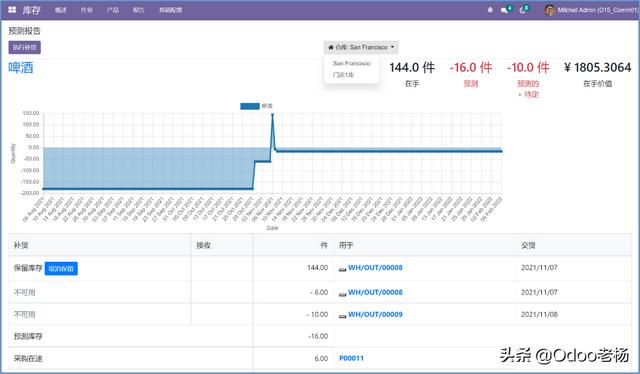This screenshot has width=640, height=374.
Task: Choose 门店1库 from the warehouse list
Action: (x=343, y=75)
